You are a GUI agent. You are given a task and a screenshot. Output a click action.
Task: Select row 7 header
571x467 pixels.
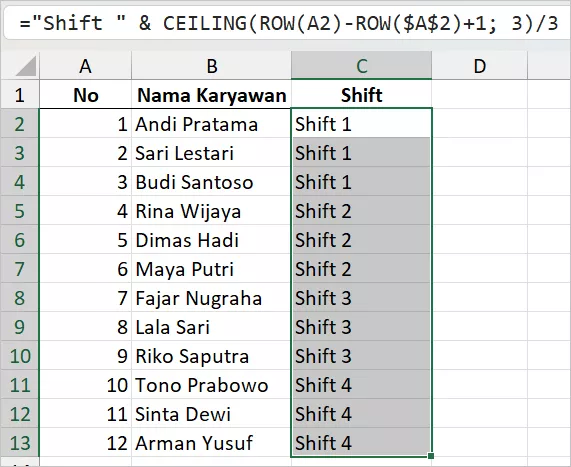point(20,269)
